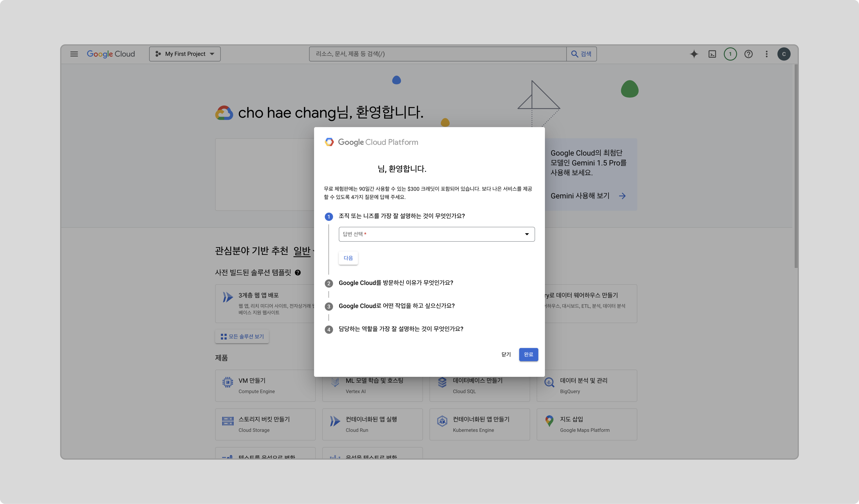Open the 3계층 웹 앱 배포 card
859x504 pixels.
[265, 304]
